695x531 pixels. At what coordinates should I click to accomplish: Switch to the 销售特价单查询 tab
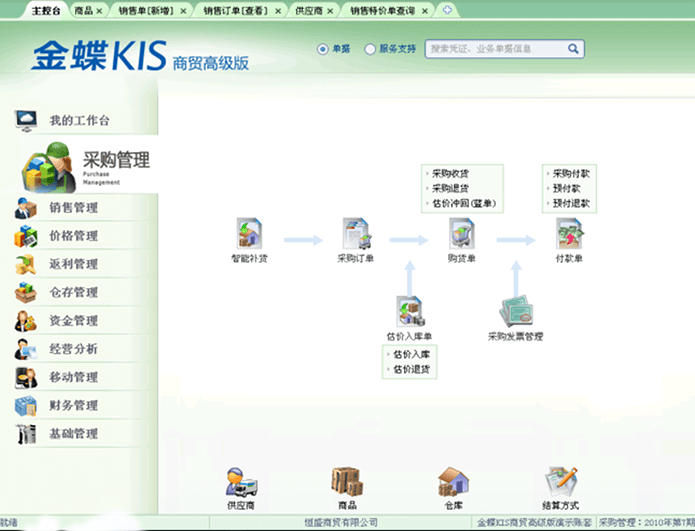pyautogui.click(x=383, y=11)
